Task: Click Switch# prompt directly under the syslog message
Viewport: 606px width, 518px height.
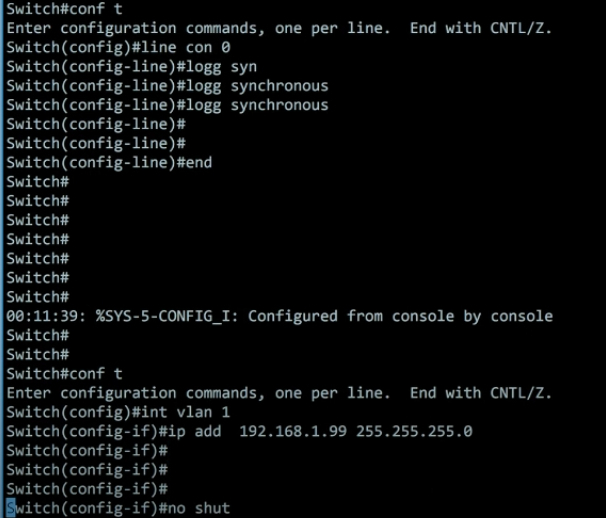Action: [x=37, y=335]
